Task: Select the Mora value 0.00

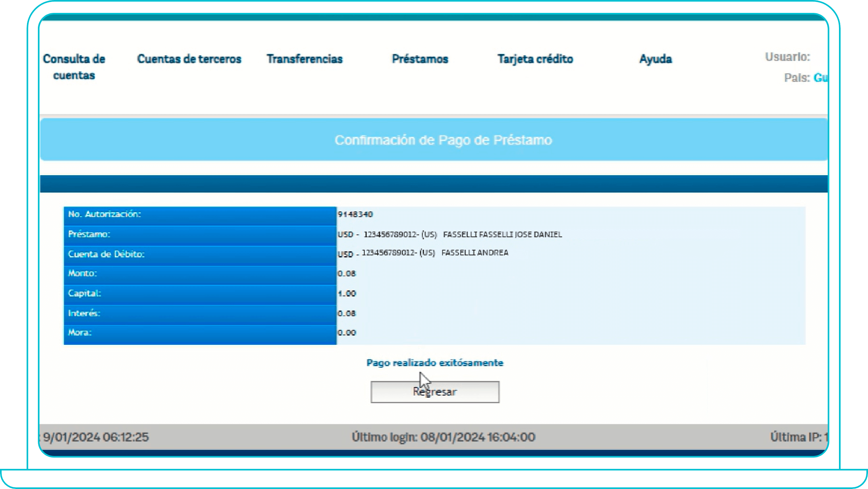Action: point(347,333)
